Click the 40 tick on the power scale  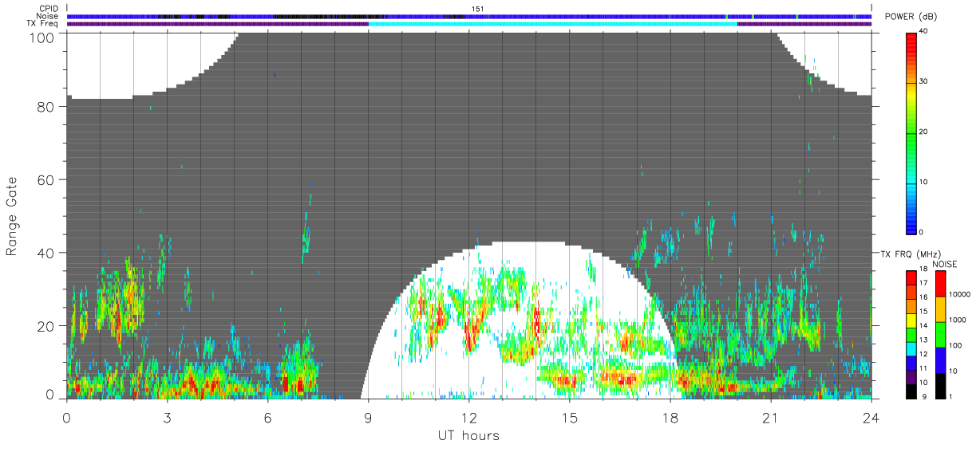pyautogui.click(x=924, y=32)
